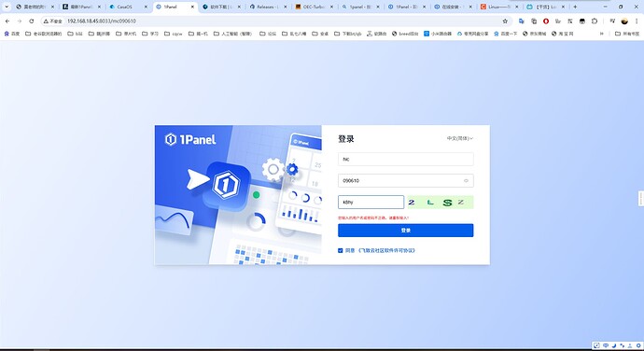
Task: Open the community software license agreement link
Action: point(386,250)
